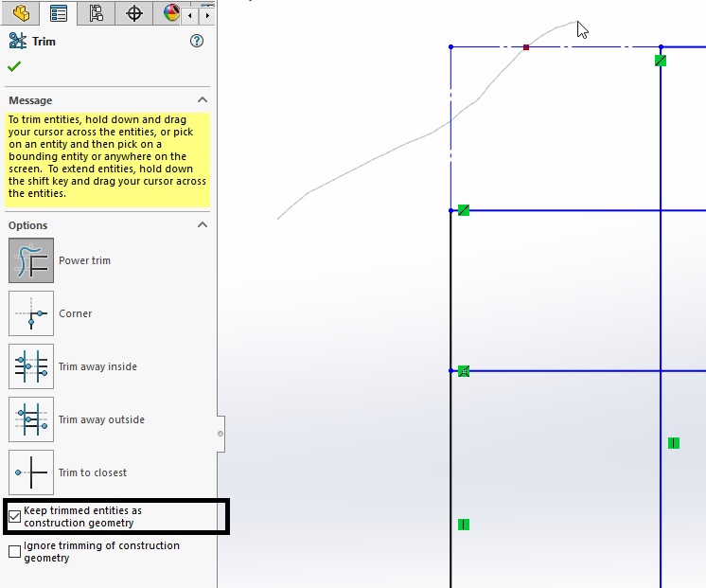Image resolution: width=706 pixels, height=588 pixels.
Task: Select the Trim to closest icon
Action: coord(31,472)
